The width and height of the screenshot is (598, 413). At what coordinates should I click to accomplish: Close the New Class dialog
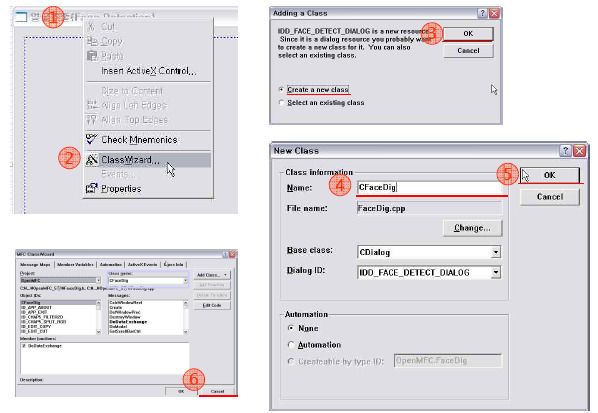(x=579, y=151)
